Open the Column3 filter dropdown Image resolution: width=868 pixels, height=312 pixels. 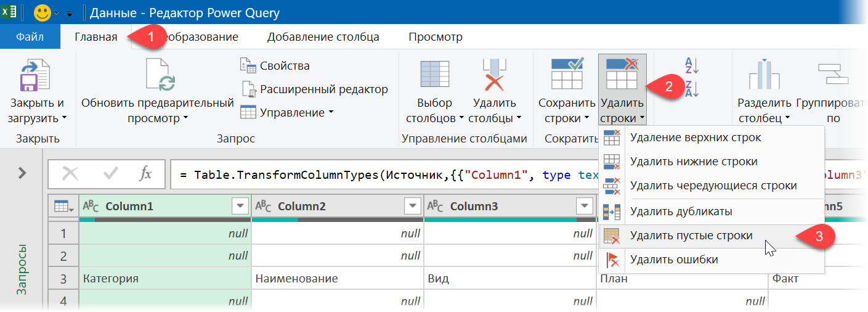click(x=584, y=207)
